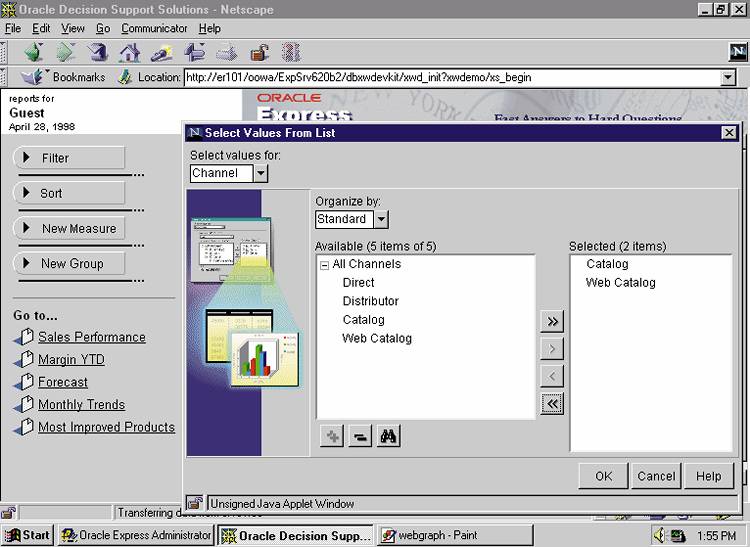750x547 pixels.
Task: Open the Most Improved Products link
Action: coord(106,427)
